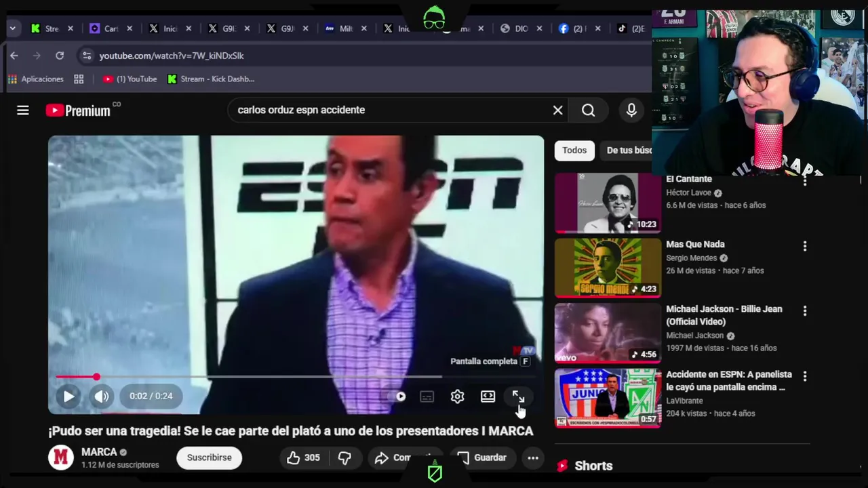
Task: Open the Sergio Mendes channel link
Action: [692, 258]
